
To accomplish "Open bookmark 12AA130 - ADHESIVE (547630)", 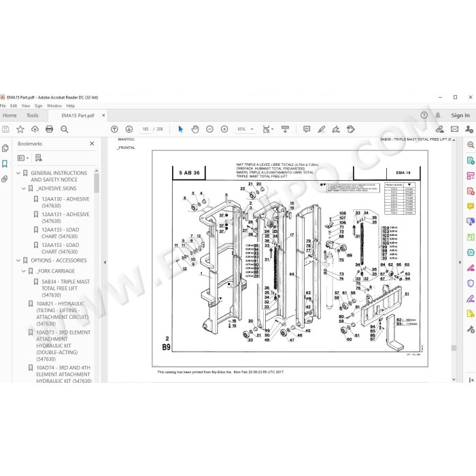I will point(65,203).
